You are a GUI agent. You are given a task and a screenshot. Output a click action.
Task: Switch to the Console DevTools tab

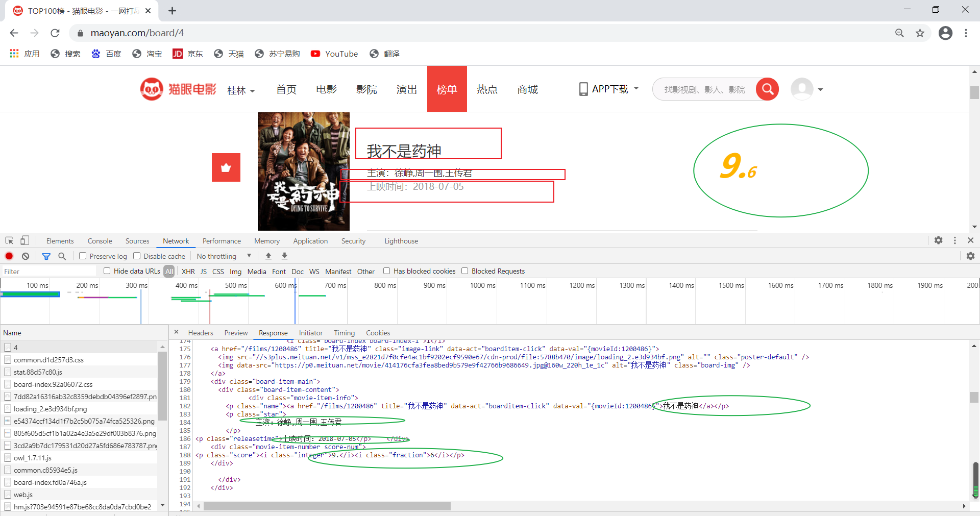[100, 241]
